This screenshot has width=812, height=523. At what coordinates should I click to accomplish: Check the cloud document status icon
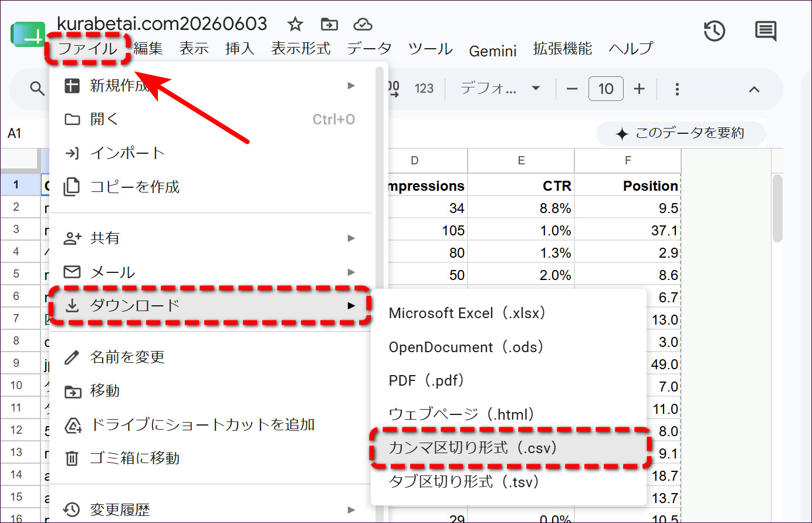363,24
